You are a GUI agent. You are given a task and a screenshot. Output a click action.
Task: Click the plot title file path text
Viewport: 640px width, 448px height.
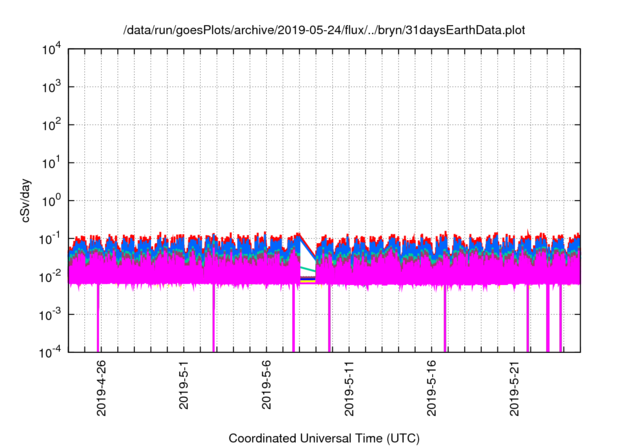(324, 30)
